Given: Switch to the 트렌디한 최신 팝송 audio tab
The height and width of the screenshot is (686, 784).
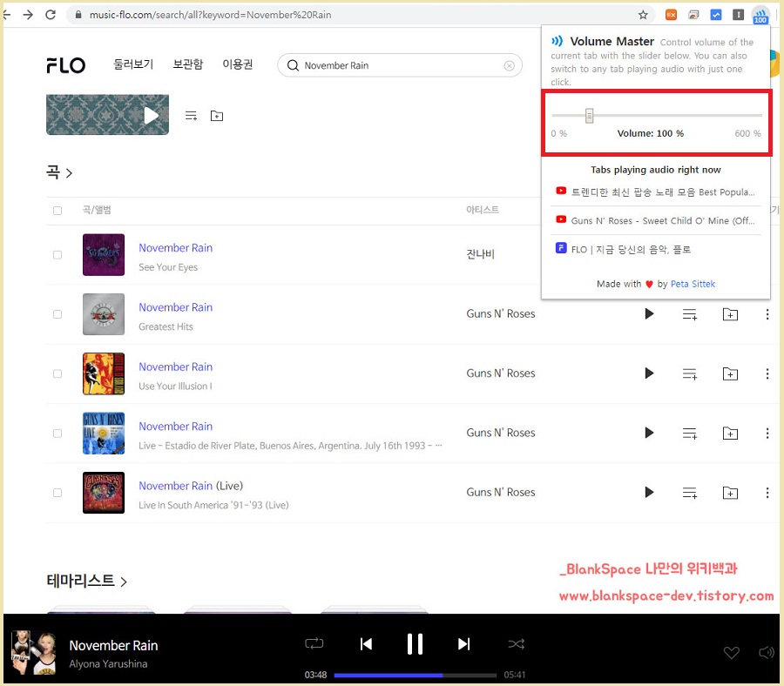Looking at the screenshot, I should 655,192.
